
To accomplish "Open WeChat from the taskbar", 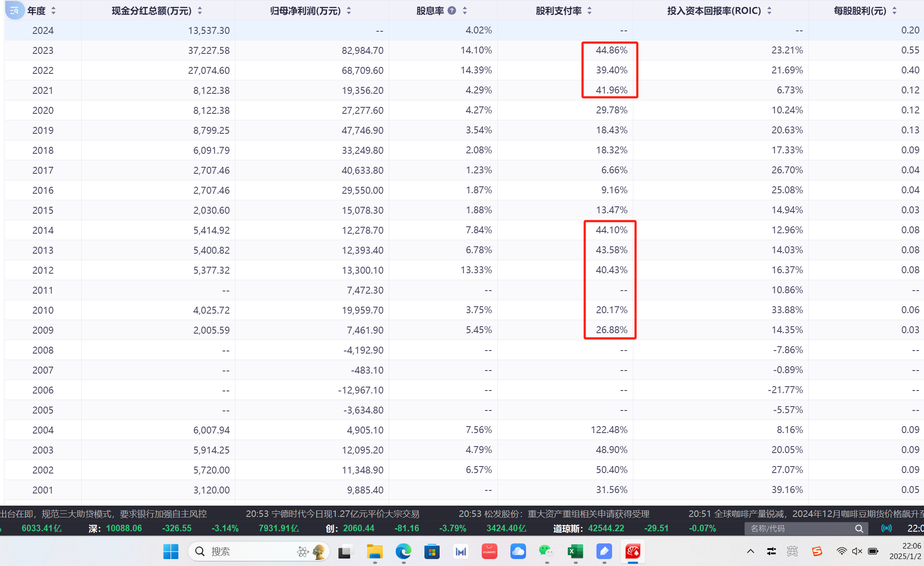I will (546, 552).
